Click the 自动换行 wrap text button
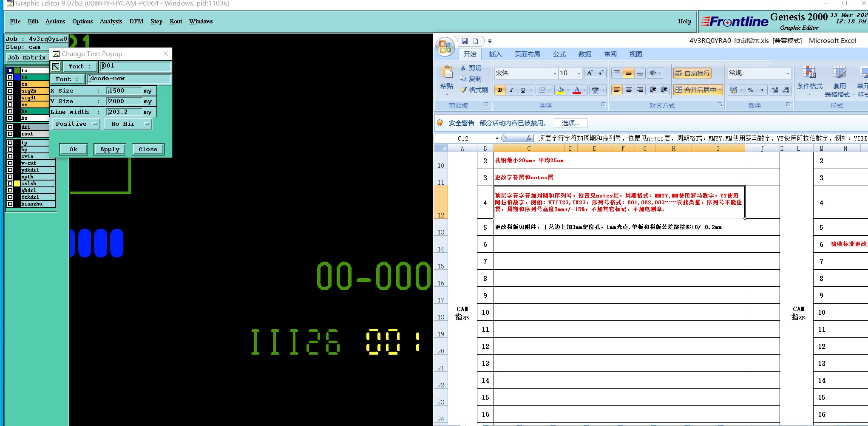 692,73
